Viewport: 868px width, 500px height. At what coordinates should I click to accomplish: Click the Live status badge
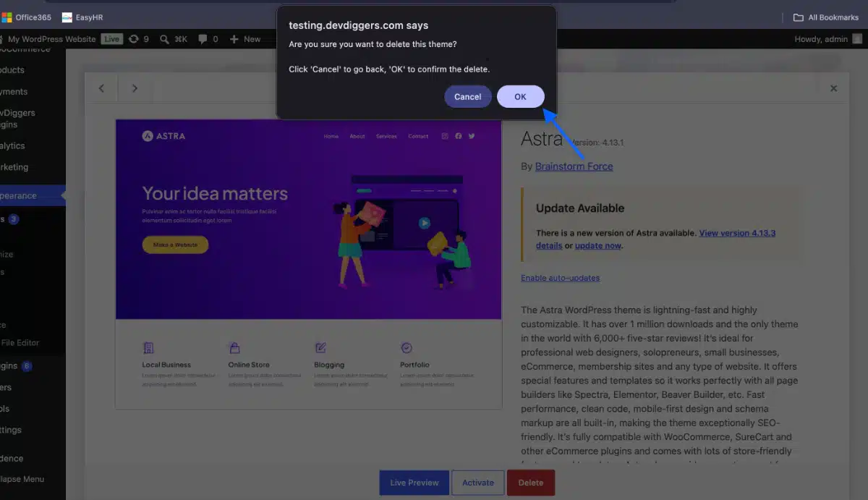[111, 39]
